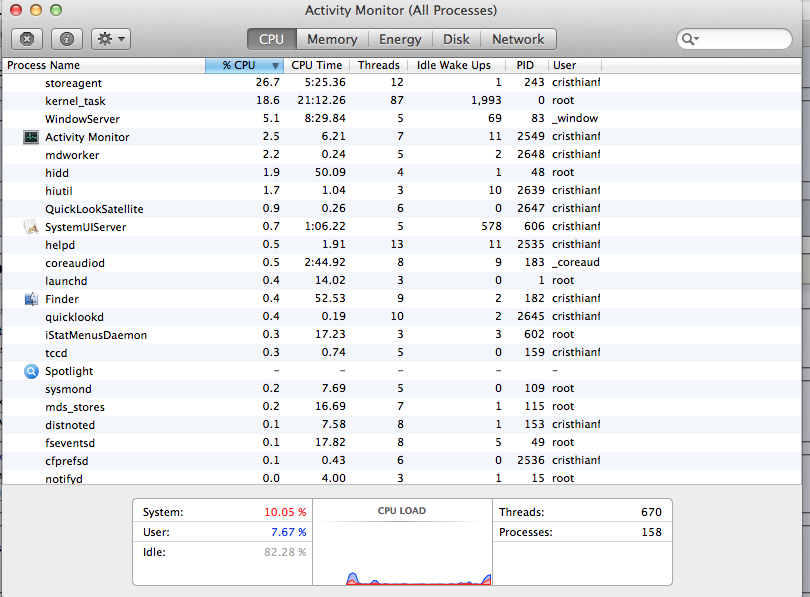
Task: Select the distnoted process row
Action: (x=402, y=425)
